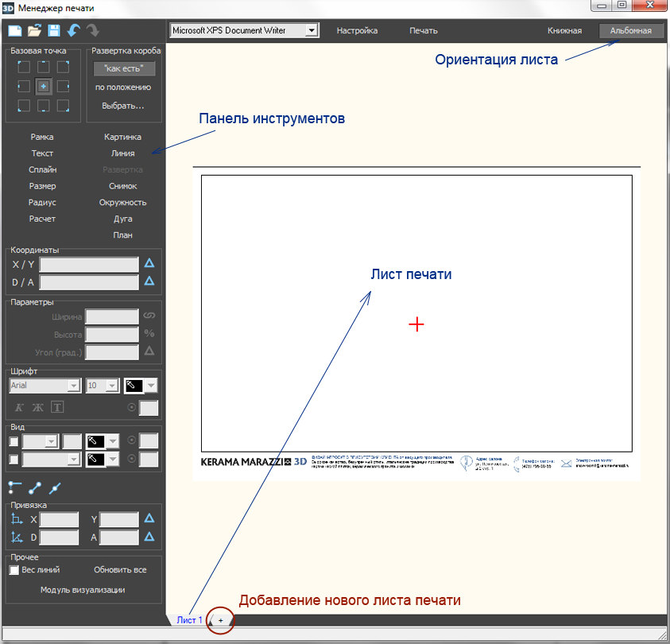Image resolution: width=670 pixels, height=644 pixels.
Task: Open a file with the folder icon
Action: 34,31
